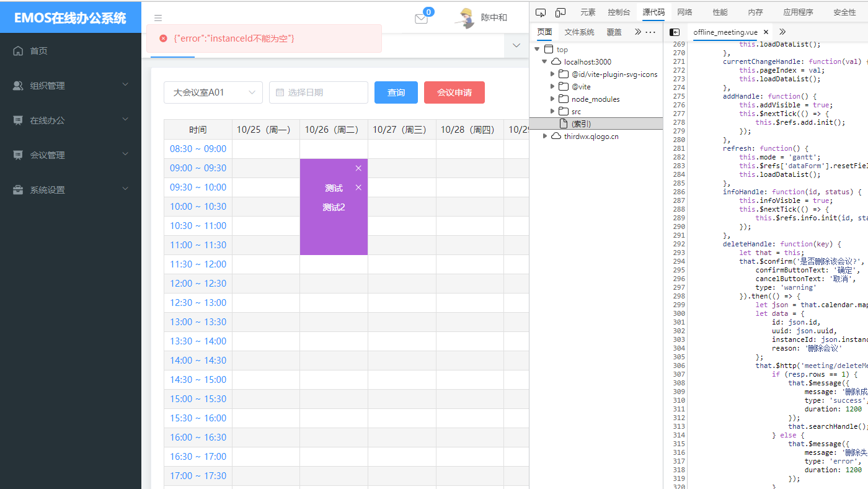This screenshot has width=868, height=489.
Task: Click the user avatar for 陈中和
Action: pos(465,18)
